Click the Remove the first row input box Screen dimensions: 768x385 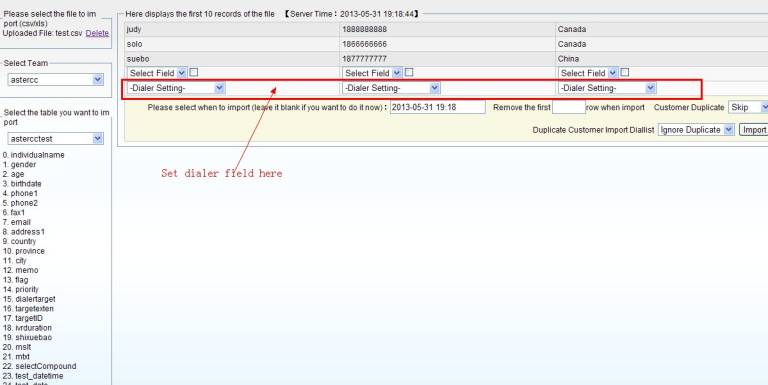coord(569,107)
